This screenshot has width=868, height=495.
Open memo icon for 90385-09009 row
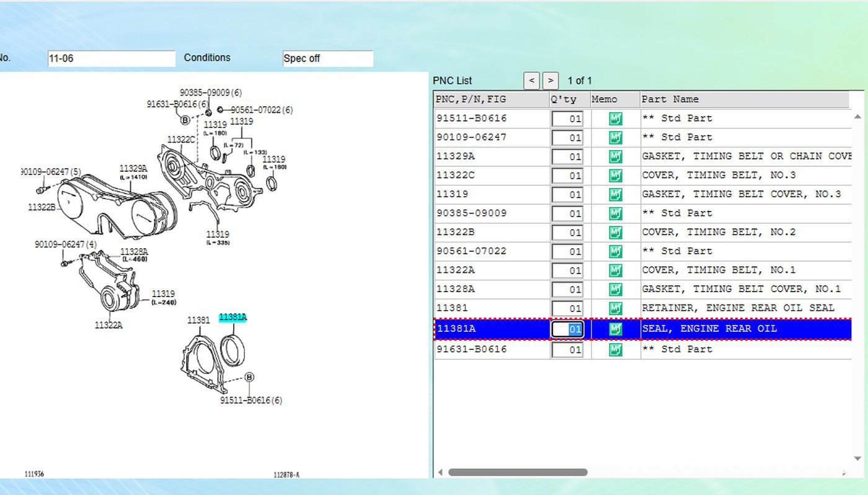[615, 213]
